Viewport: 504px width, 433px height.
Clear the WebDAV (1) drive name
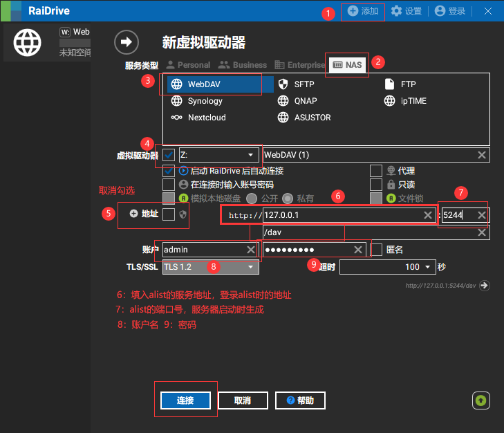[x=481, y=155]
